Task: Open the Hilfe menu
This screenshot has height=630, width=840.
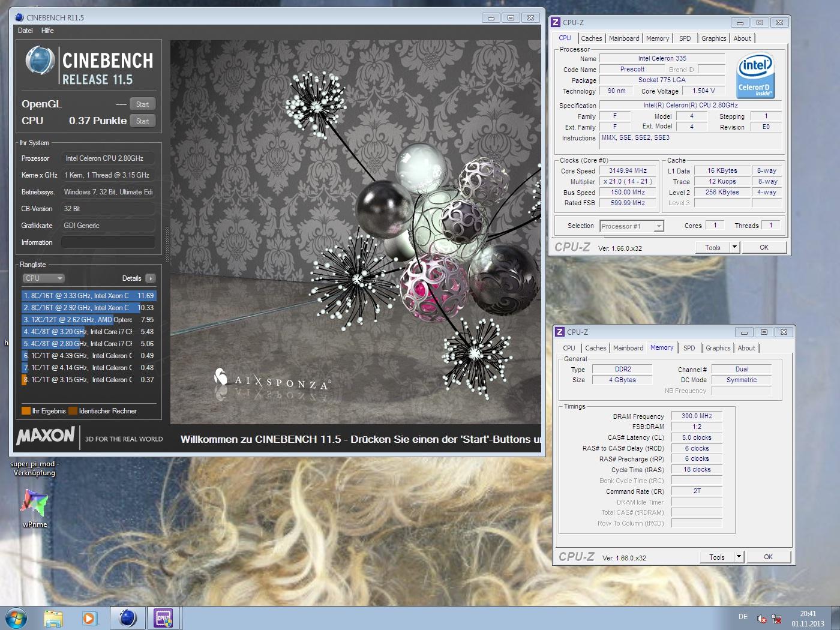Action: 47,31
